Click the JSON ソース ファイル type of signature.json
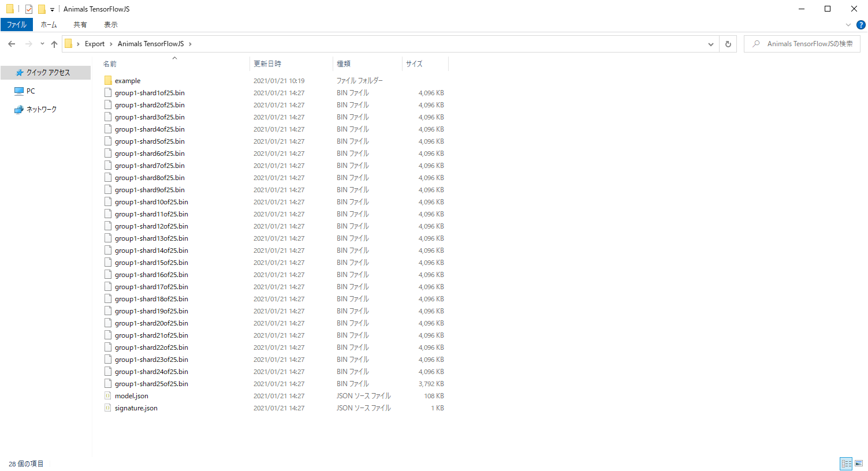This screenshot has height=471, width=868. [364, 408]
